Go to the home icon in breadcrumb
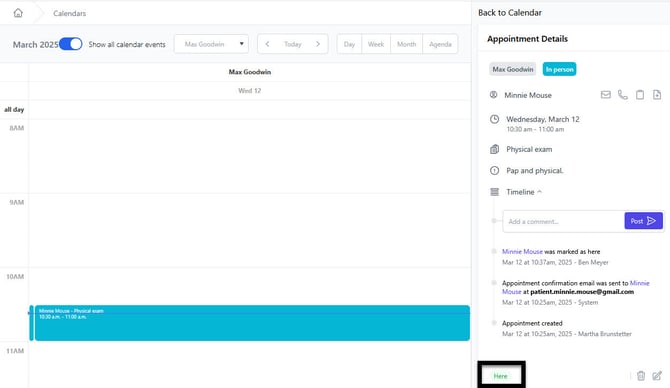 click(x=18, y=13)
